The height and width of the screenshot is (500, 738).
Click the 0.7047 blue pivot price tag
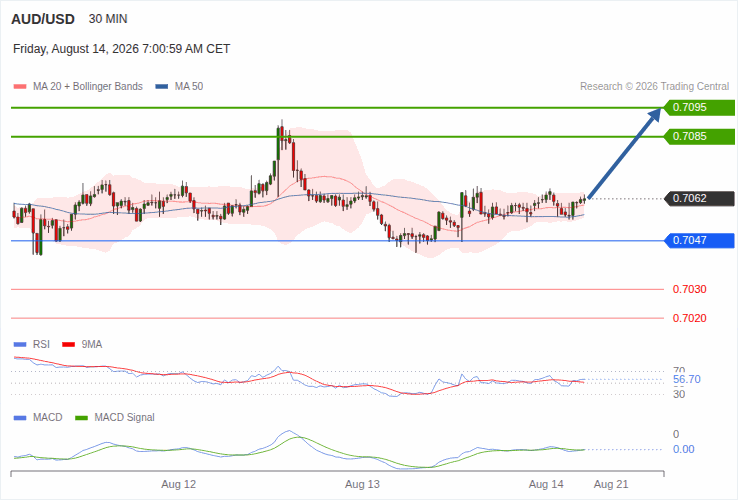click(699, 241)
